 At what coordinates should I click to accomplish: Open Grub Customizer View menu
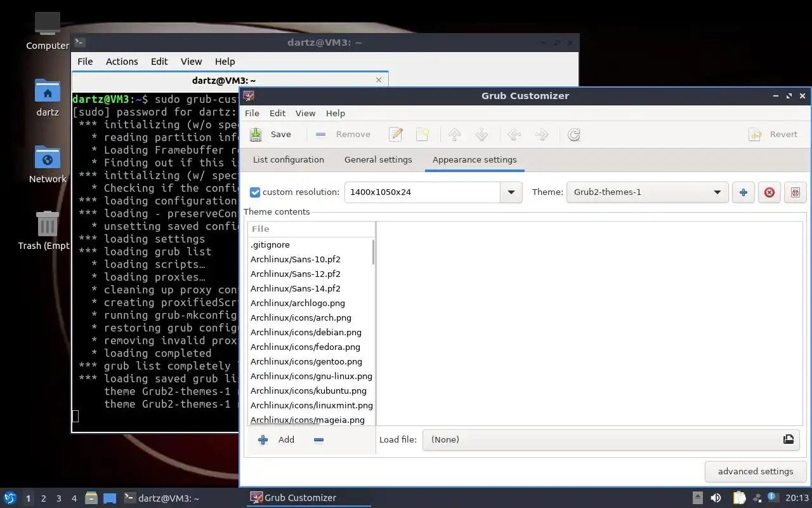[x=305, y=113]
